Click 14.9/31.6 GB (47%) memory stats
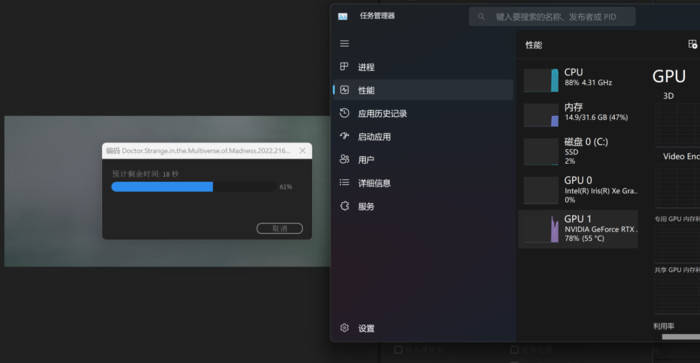The image size is (700, 363). (596, 117)
